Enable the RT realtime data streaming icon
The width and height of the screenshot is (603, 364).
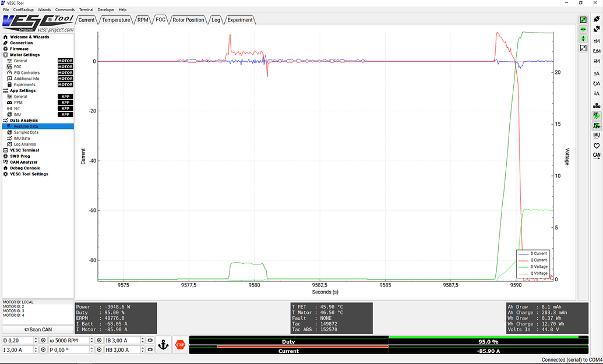click(x=596, y=116)
